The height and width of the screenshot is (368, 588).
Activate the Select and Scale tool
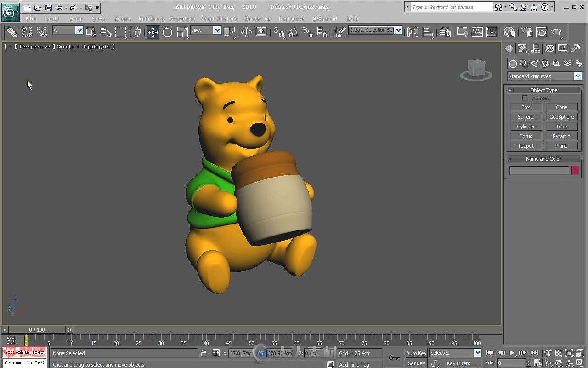pyautogui.click(x=182, y=32)
